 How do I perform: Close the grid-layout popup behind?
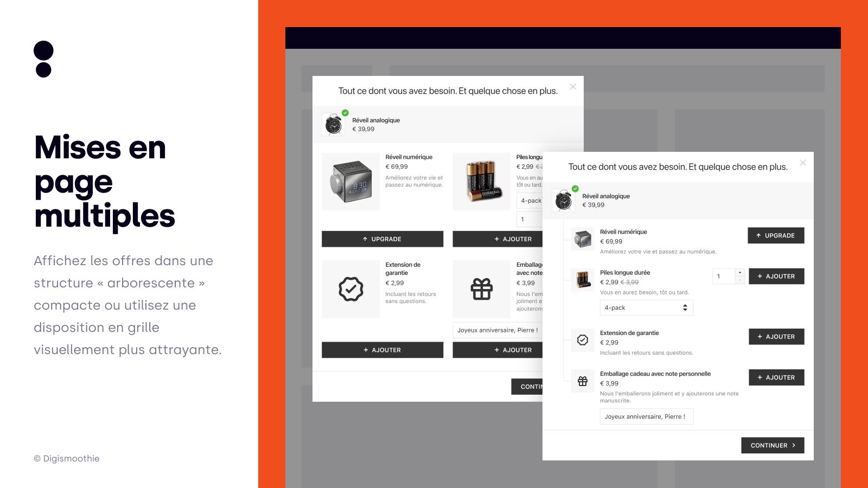(x=573, y=87)
